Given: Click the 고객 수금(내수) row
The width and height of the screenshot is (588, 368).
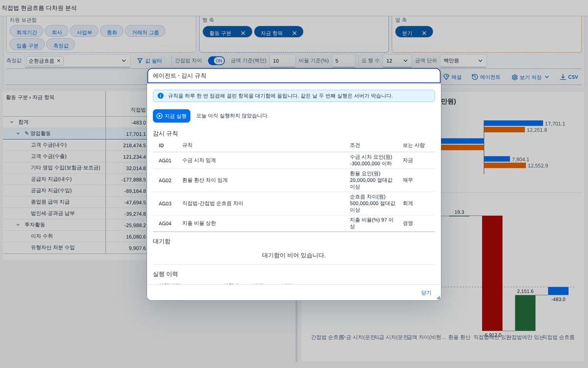Looking at the screenshot, I should tap(75, 145).
